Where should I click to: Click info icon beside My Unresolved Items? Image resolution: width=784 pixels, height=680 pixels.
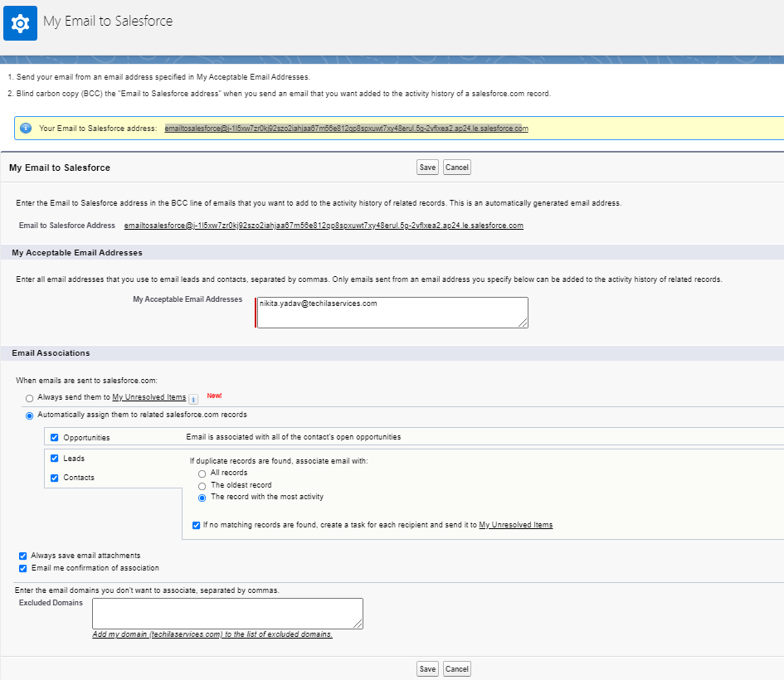coord(193,399)
